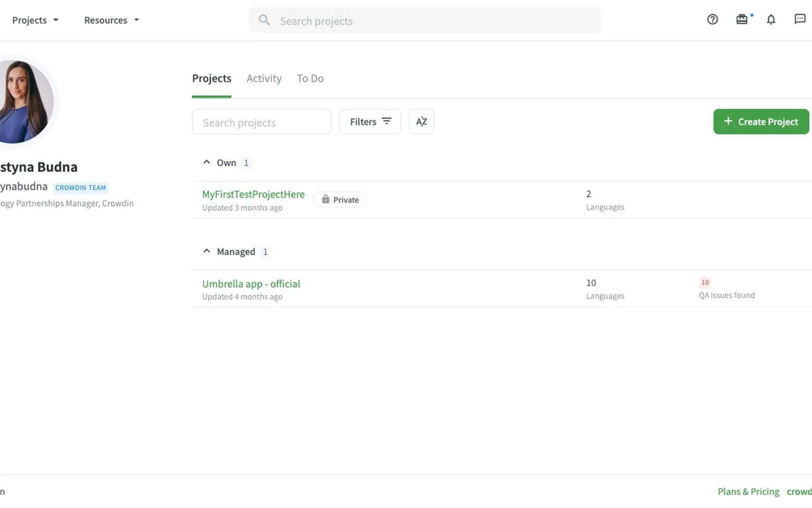Open Umbrella app - official project

click(251, 283)
